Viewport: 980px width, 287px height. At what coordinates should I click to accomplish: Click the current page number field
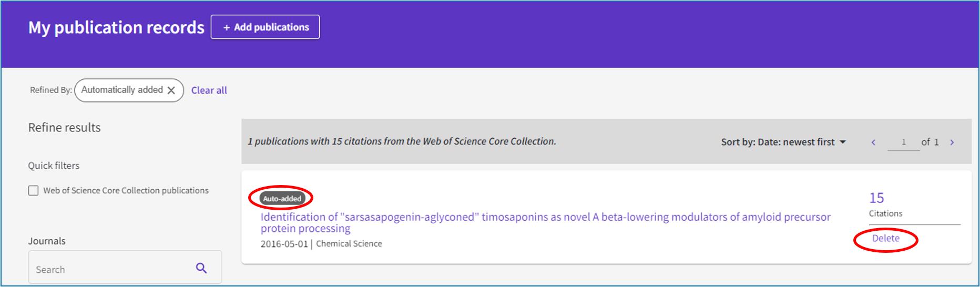click(x=903, y=142)
